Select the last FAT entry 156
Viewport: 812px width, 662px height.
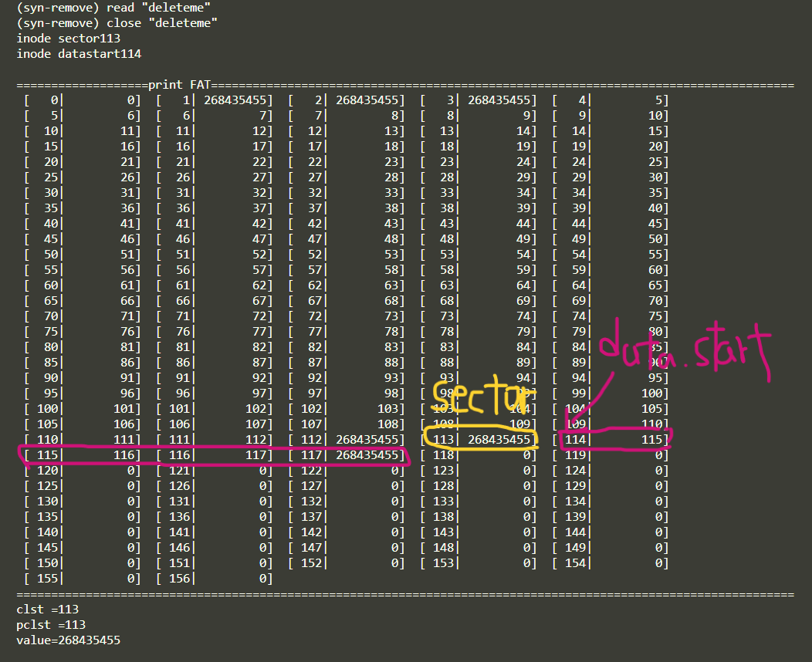[x=178, y=578]
